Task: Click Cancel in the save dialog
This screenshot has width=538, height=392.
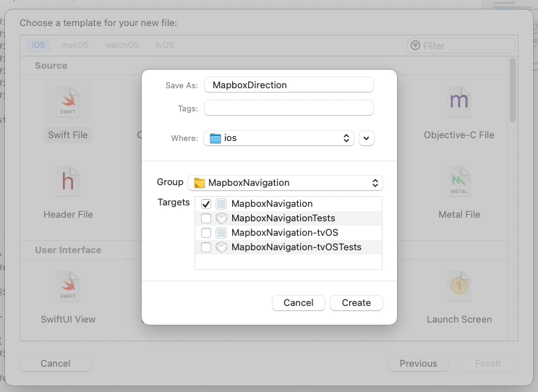Action: pos(299,303)
